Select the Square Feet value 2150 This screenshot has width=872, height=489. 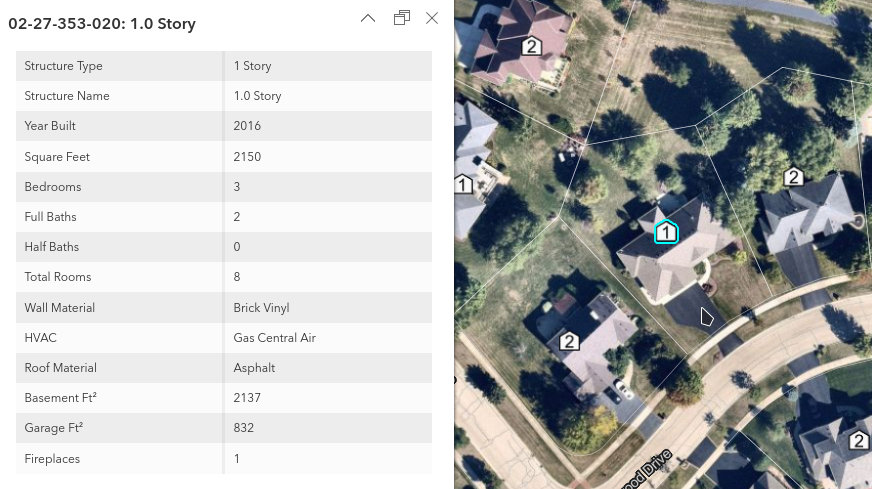pyautogui.click(x=247, y=157)
